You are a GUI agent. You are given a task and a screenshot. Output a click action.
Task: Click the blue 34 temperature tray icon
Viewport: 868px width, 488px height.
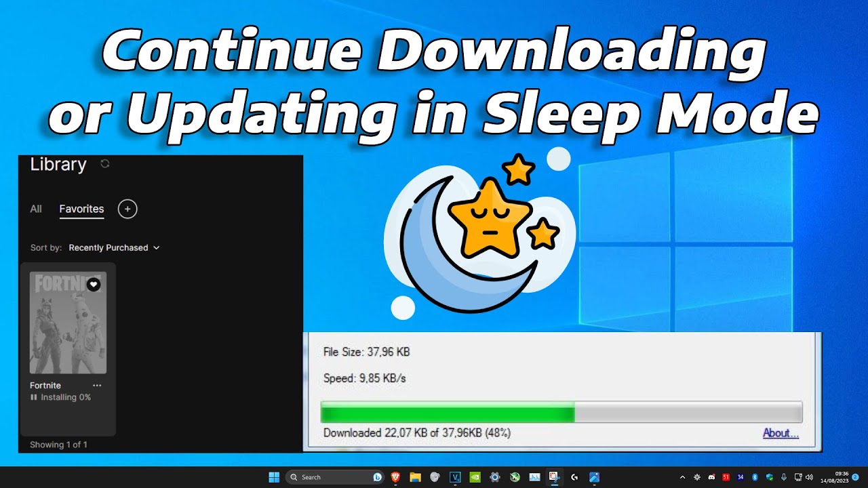[x=741, y=477]
